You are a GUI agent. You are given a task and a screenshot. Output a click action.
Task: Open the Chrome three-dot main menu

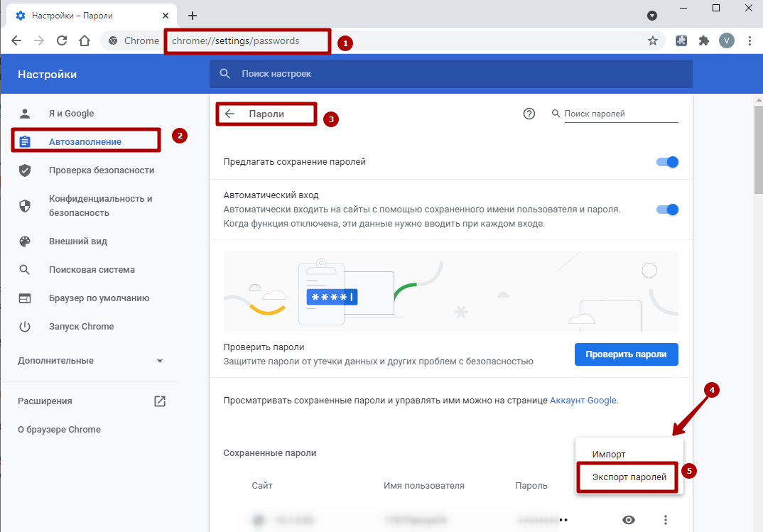tap(750, 40)
